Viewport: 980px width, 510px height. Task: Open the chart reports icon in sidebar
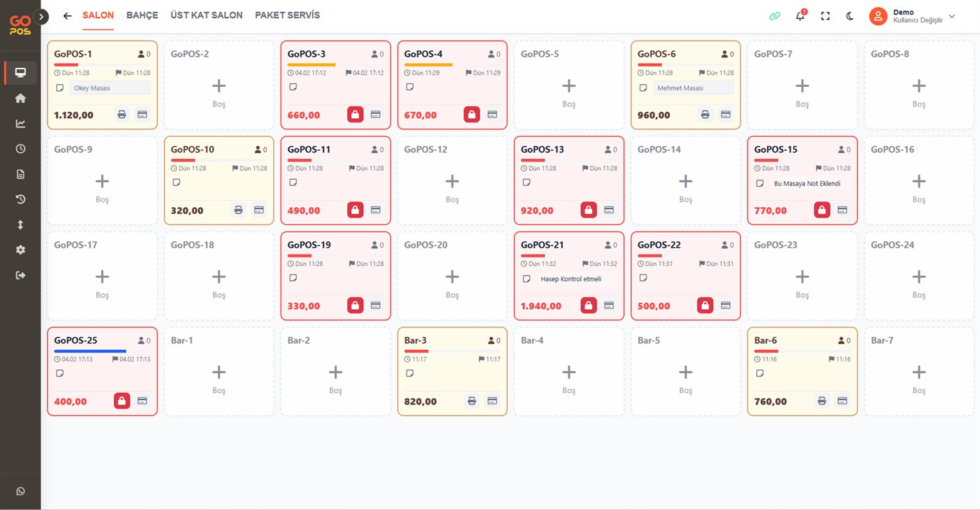click(x=20, y=124)
